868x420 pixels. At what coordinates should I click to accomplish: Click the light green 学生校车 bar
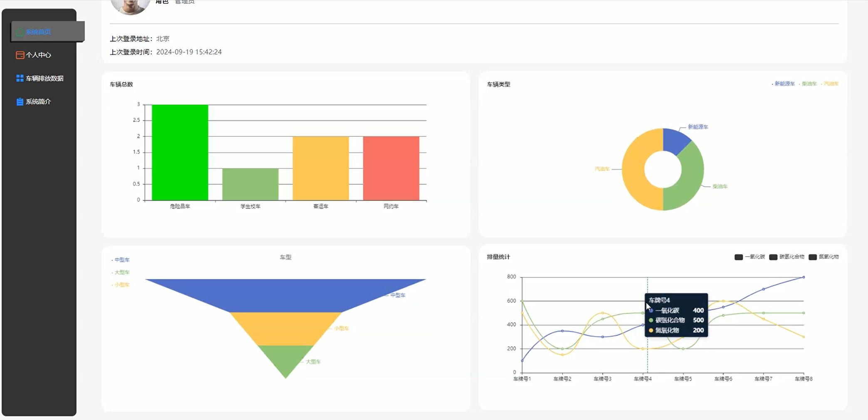tap(250, 184)
